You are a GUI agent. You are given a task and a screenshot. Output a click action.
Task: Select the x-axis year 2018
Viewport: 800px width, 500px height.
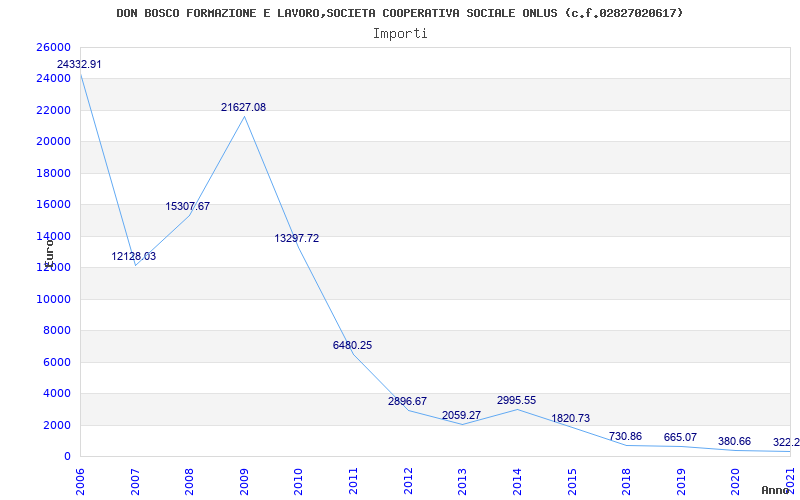pos(626,481)
